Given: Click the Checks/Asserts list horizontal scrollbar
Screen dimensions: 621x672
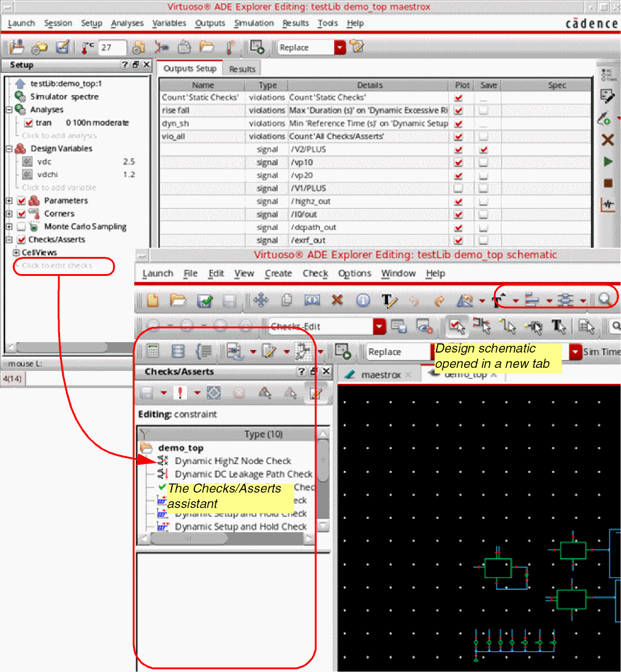Looking at the screenshot, I should pyautogui.click(x=189, y=539).
